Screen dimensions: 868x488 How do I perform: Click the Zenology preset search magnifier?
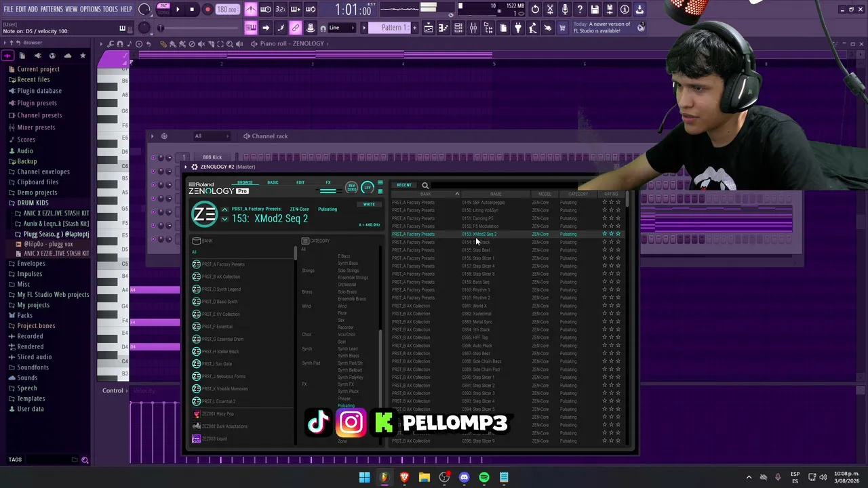pos(425,185)
